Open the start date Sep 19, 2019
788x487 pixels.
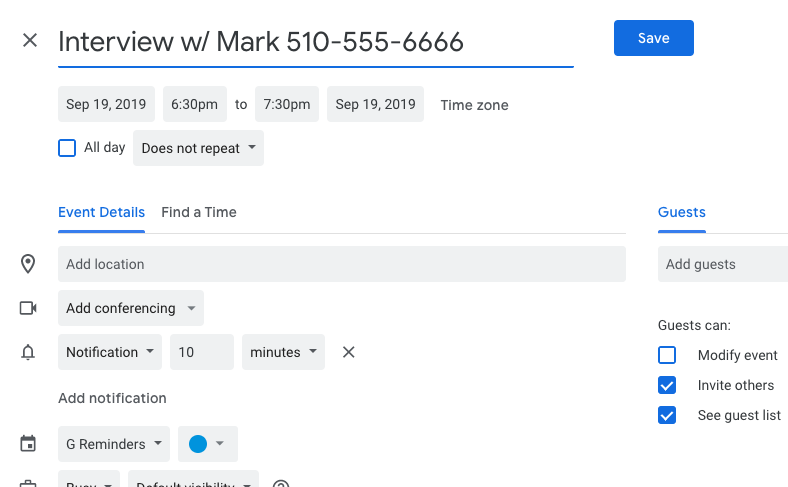click(x=107, y=104)
